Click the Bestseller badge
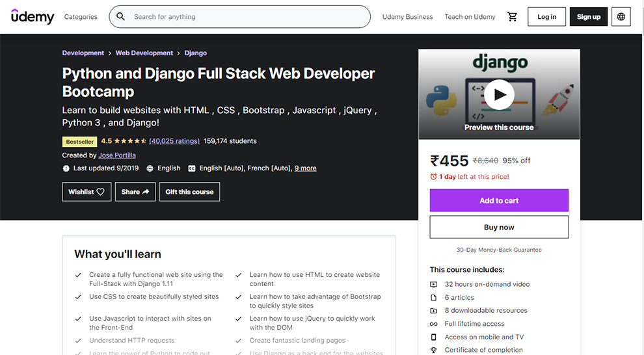Image resolution: width=644 pixels, height=355 pixels. 79,142
